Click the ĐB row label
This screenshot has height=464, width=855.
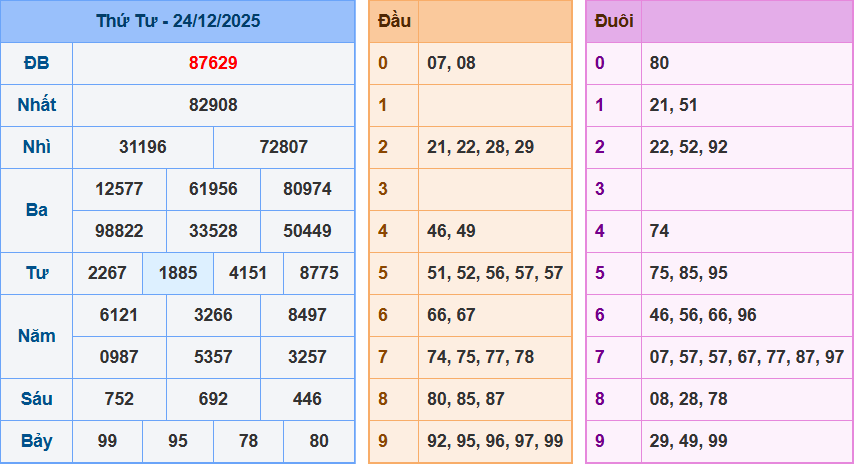pyautogui.click(x=37, y=63)
